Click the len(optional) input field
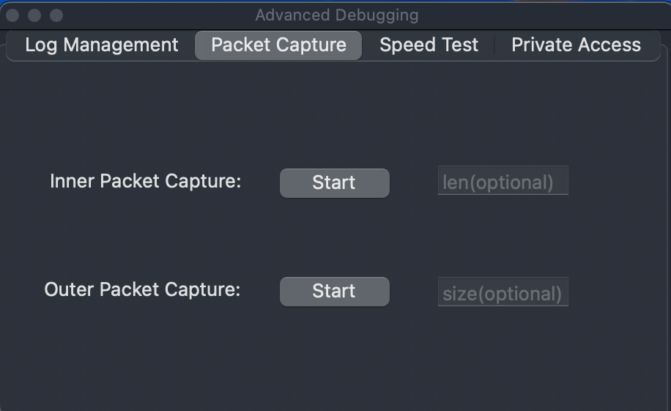Viewport: 671px width, 411px height. click(503, 182)
